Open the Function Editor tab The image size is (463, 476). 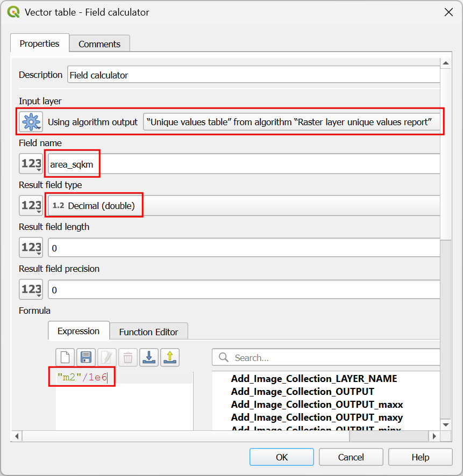[x=148, y=332]
